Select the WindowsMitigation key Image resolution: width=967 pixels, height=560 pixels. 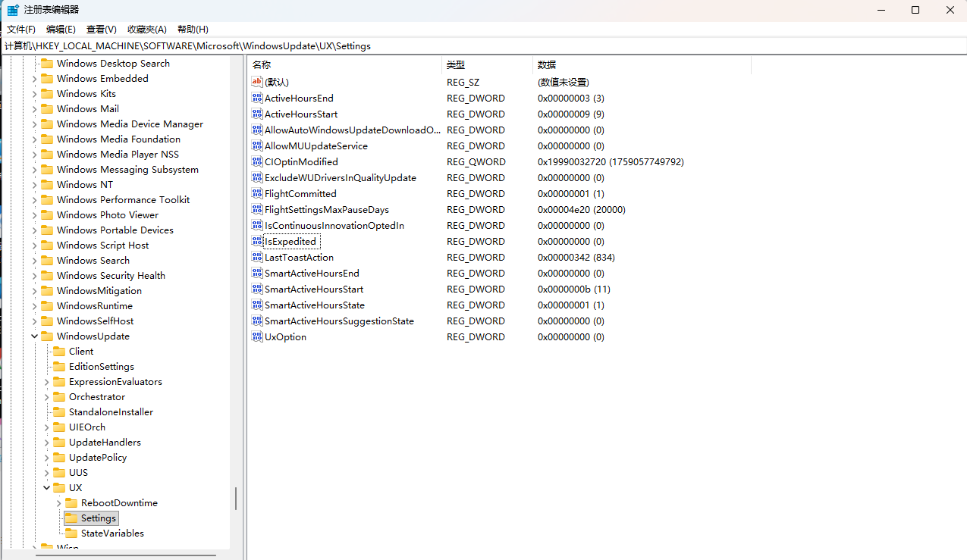point(99,290)
